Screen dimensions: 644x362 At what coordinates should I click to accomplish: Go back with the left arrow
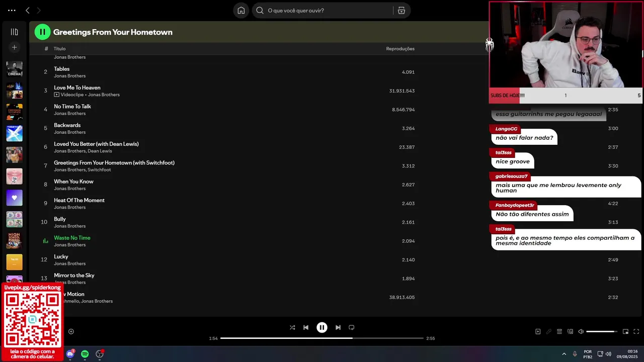(x=28, y=10)
